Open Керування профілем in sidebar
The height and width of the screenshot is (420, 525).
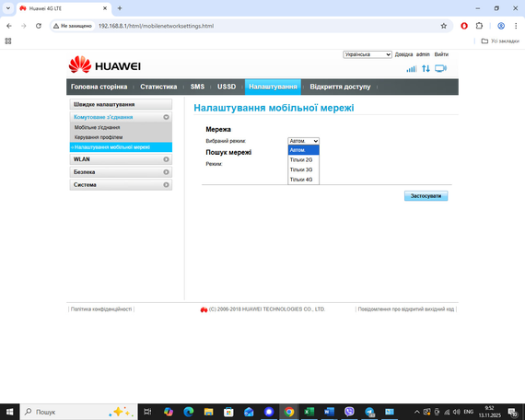click(x=99, y=137)
